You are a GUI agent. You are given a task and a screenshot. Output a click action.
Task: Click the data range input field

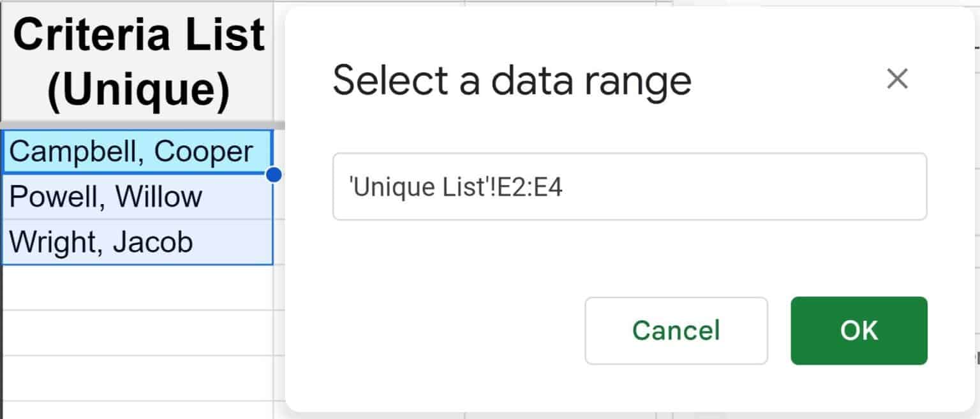(x=629, y=187)
